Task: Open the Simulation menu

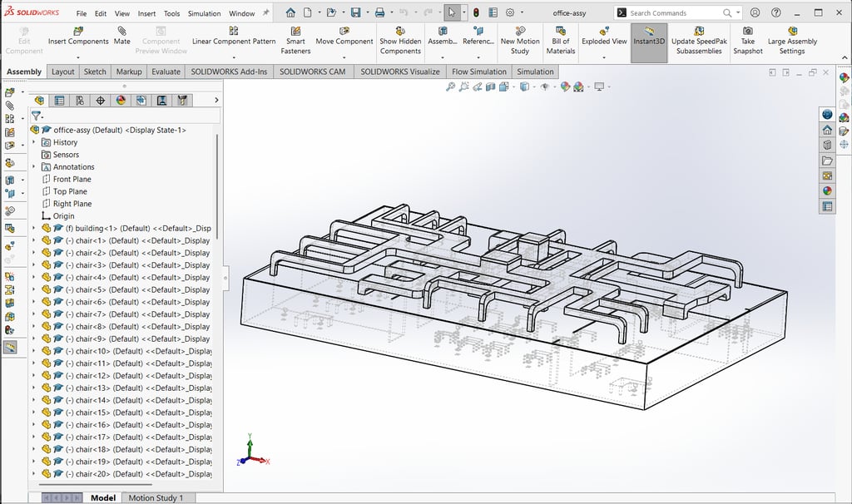Action: (204, 13)
